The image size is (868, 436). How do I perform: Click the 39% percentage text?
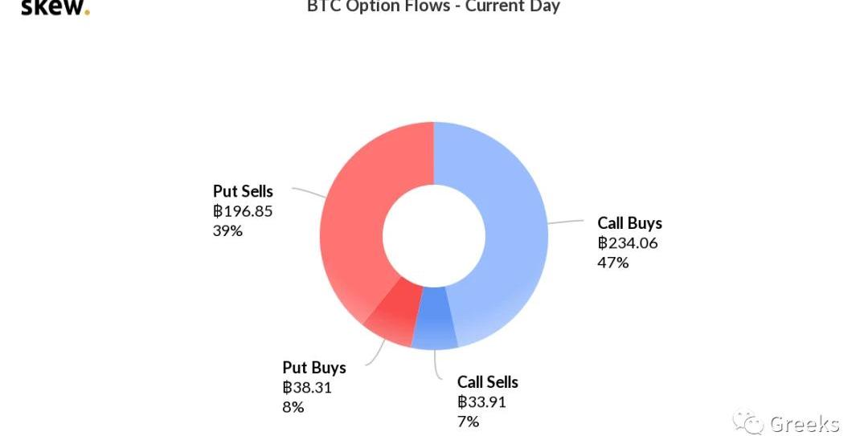227,231
